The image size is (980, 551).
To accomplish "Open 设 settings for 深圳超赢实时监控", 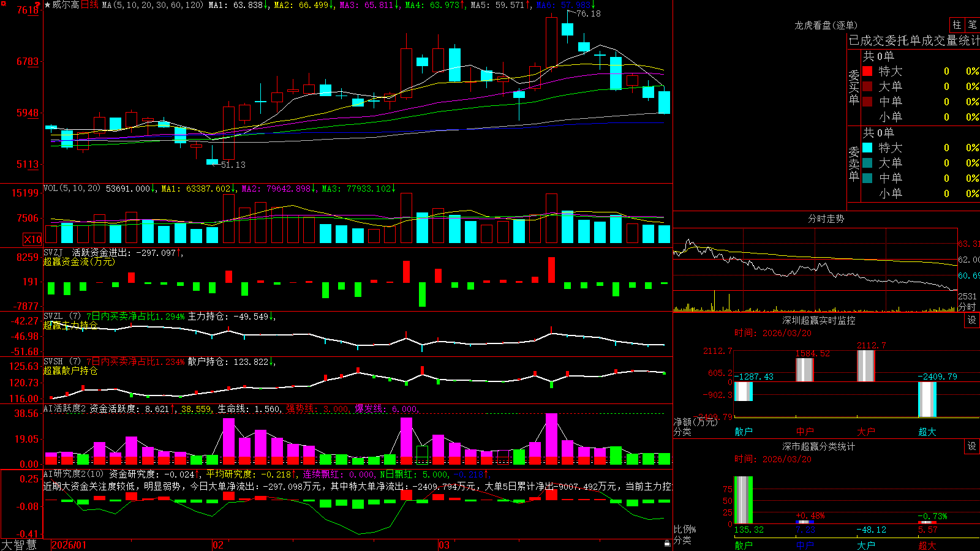I will click(x=972, y=320).
